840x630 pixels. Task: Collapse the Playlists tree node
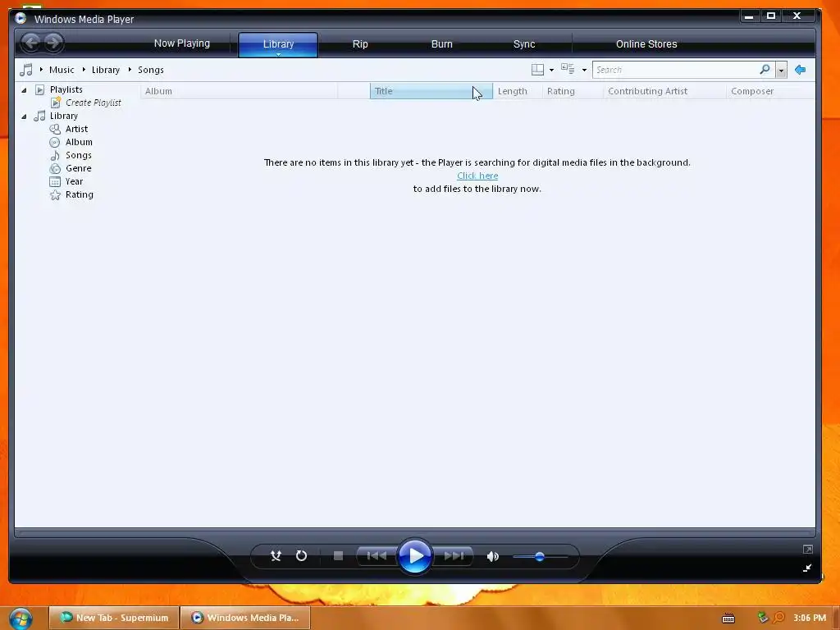click(x=24, y=90)
